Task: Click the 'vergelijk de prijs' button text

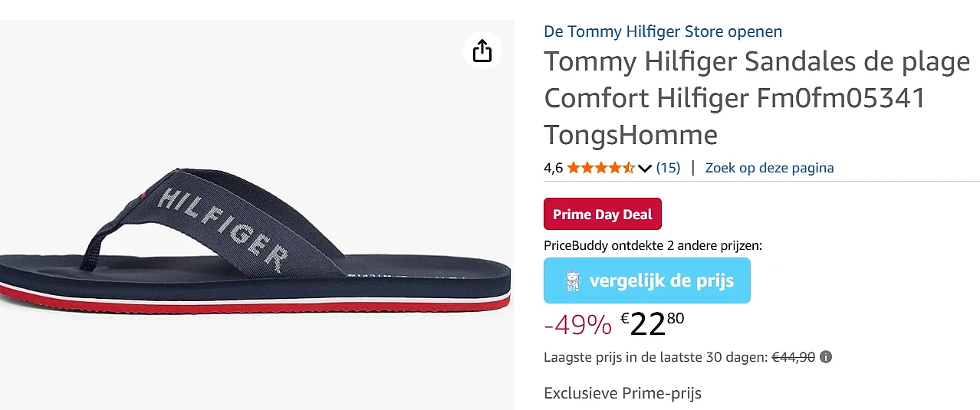Action: tap(661, 280)
